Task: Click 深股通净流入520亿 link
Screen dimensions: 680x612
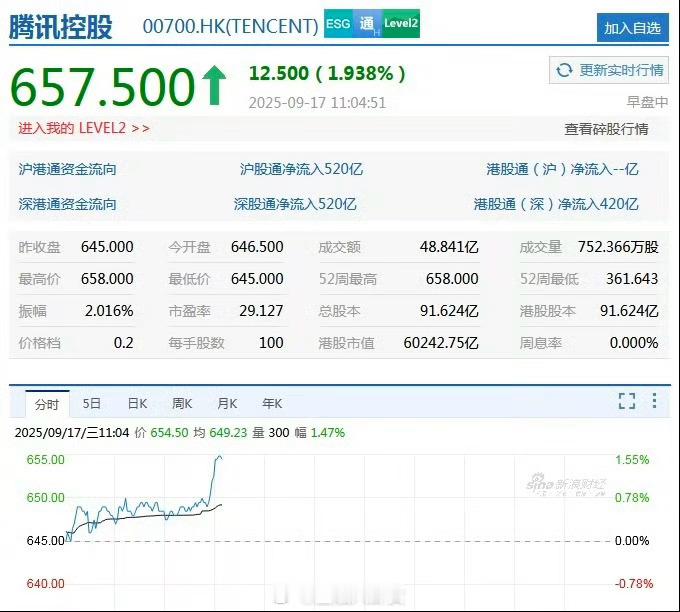Action: point(295,204)
